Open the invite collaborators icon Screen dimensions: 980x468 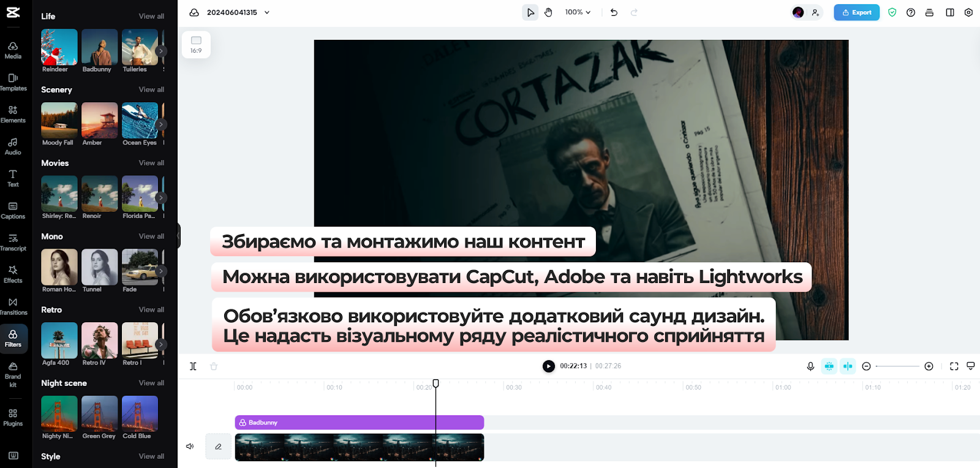coord(815,12)
